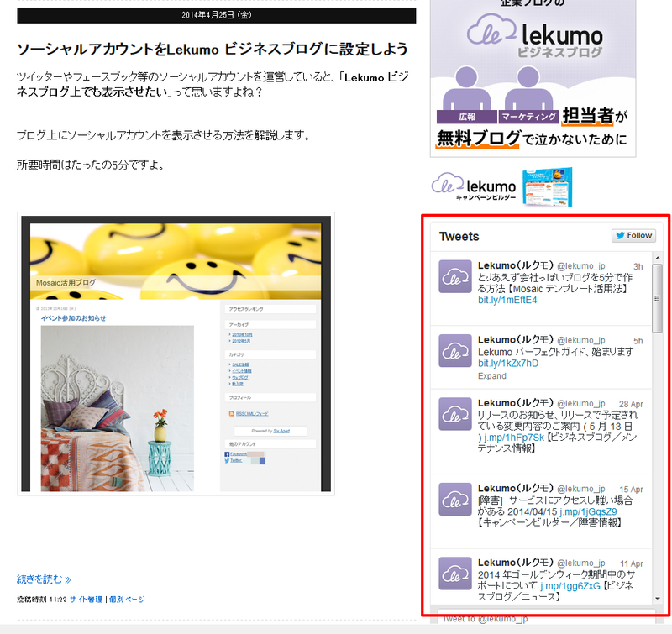Expand the 5h tweet
672x634 pixels.
point(492,375)
